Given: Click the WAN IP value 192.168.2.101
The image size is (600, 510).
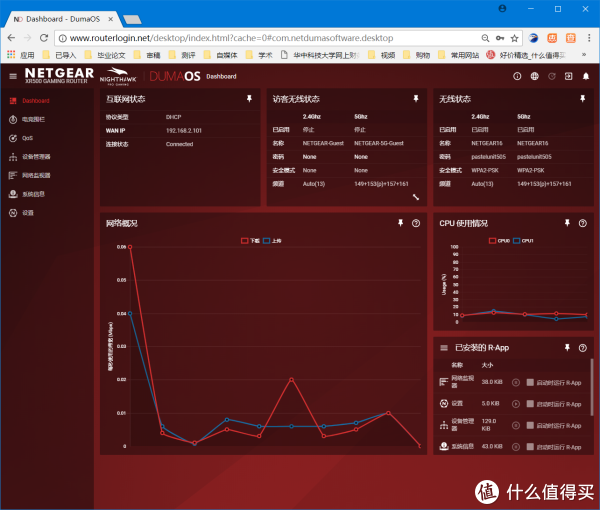Looking at the screenshot, I should [x=184, y=130].
